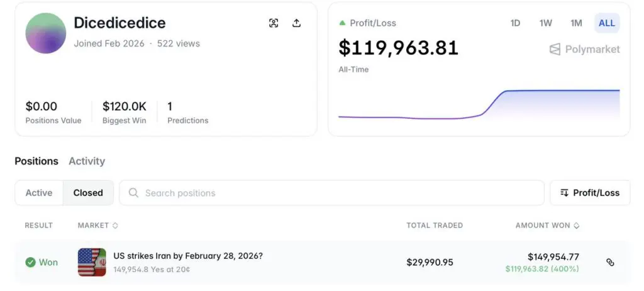Viewport: 644px width, 291px height.
Task: Click the QR scan icon beside username
Action: (274, 23)
